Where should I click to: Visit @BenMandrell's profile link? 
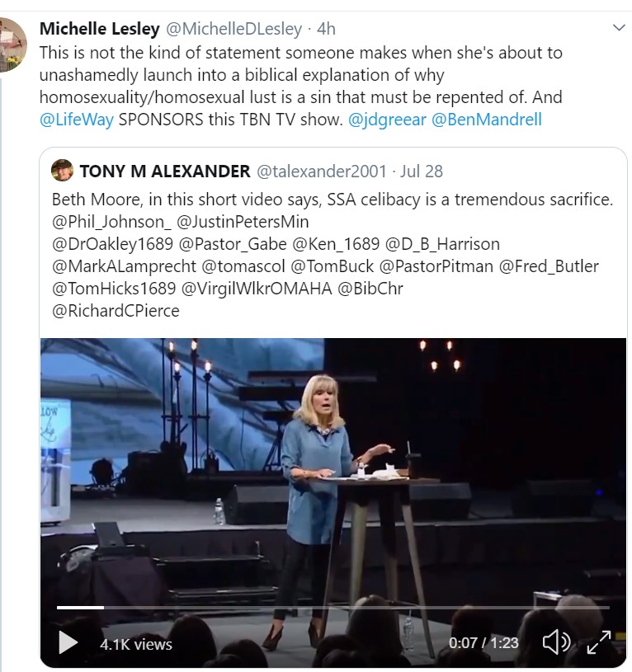point(487,120)
